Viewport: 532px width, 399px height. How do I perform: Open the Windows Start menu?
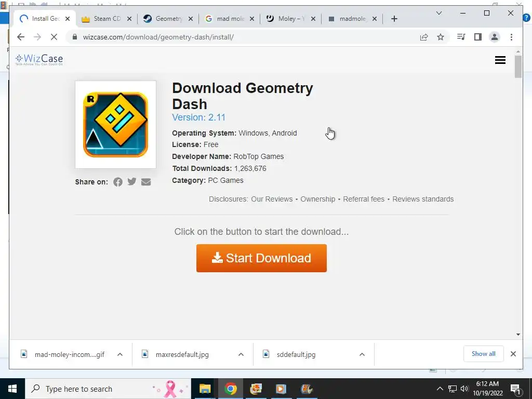[12, 389]
